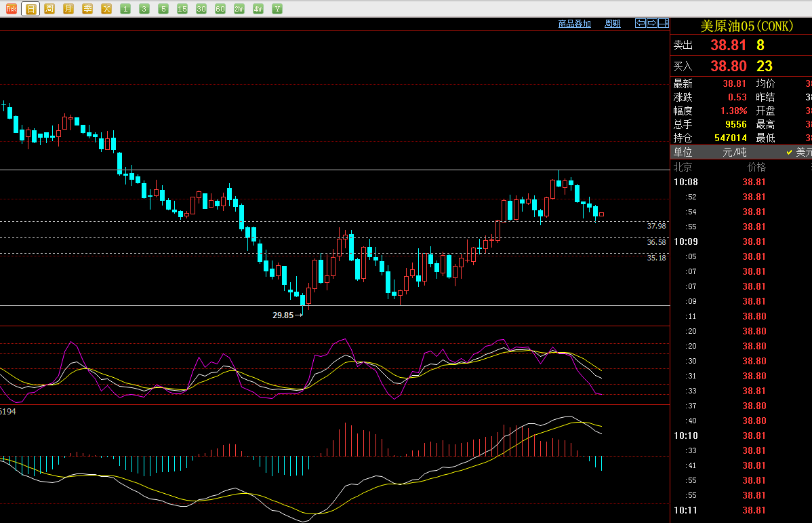Toggle the daily (日) period button

[31, 9]
